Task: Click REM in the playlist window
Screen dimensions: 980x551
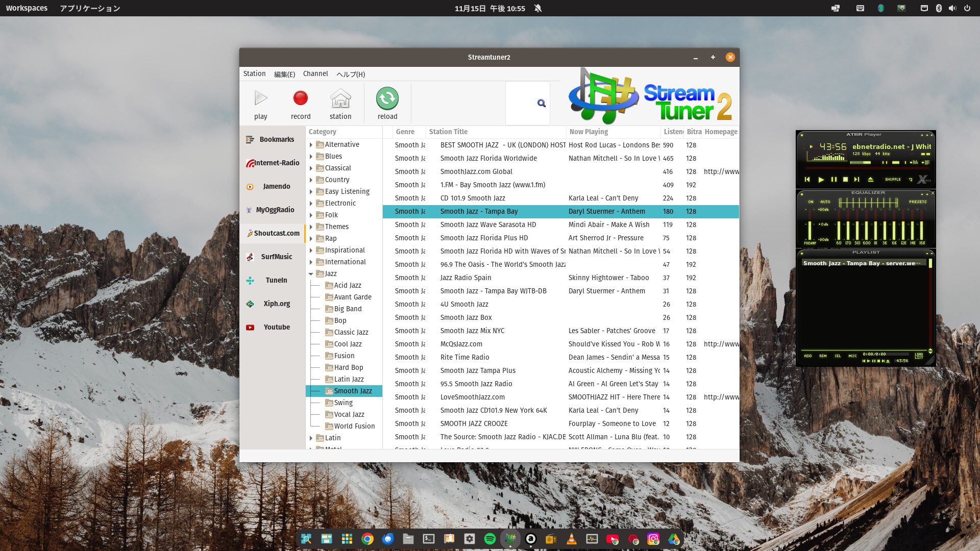Action: click(823, 356)
